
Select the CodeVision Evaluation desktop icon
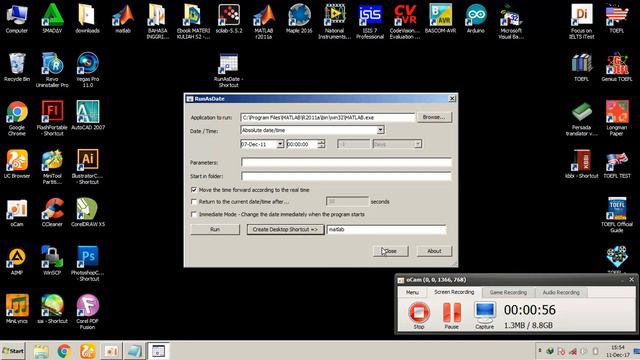tap(405, 21)
